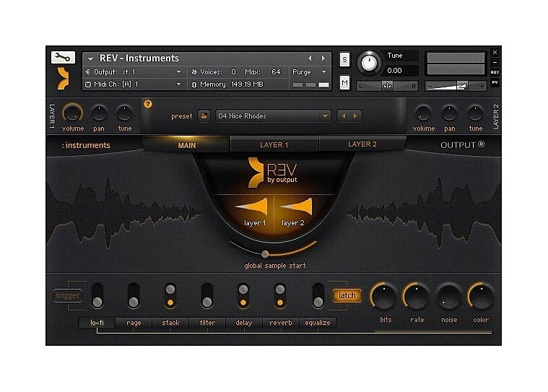Solo the instrument with S button
The width and height of the screenshot is (548, 392).
pyautogui.click(x=344, y=59)
